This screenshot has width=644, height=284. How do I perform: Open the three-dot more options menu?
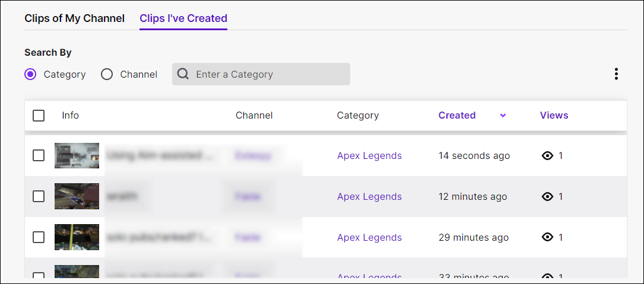[x=616, y=74]
